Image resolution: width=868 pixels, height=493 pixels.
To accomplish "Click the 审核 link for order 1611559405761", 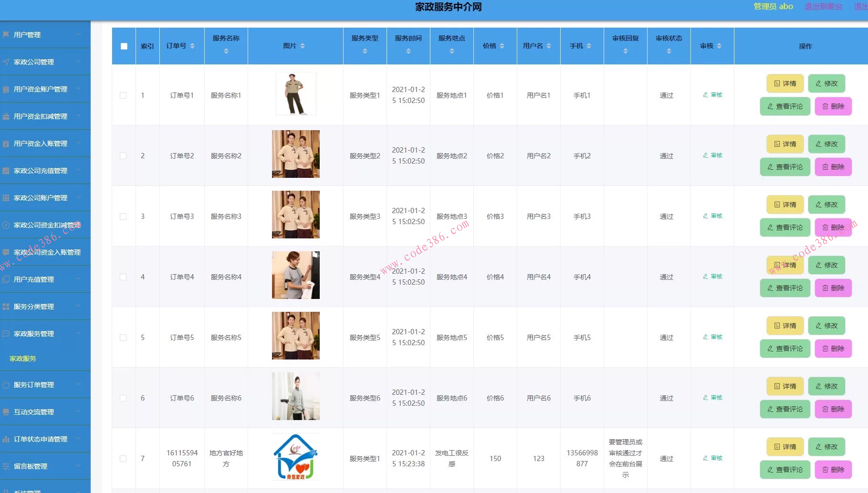I will coord(712,458).
